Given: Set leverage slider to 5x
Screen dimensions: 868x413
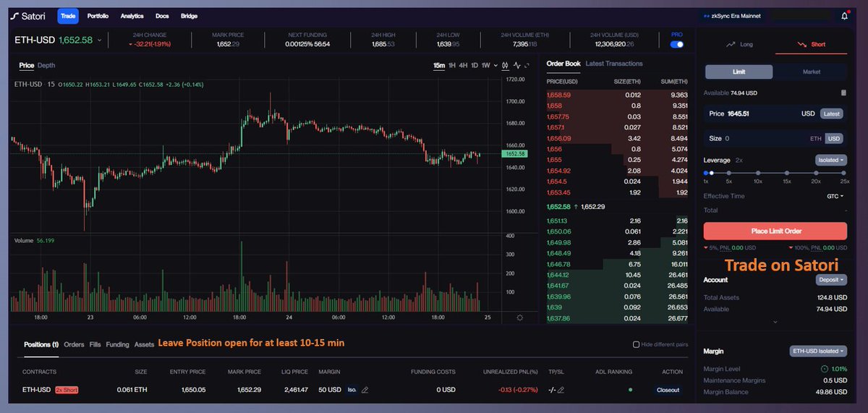Looking at the screenshot, I should [x=728, y=173].
